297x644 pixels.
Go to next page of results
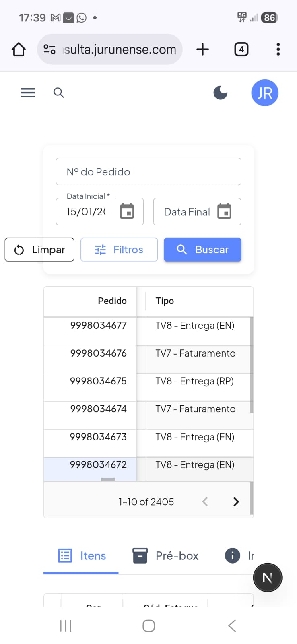[x=236, y=502]
